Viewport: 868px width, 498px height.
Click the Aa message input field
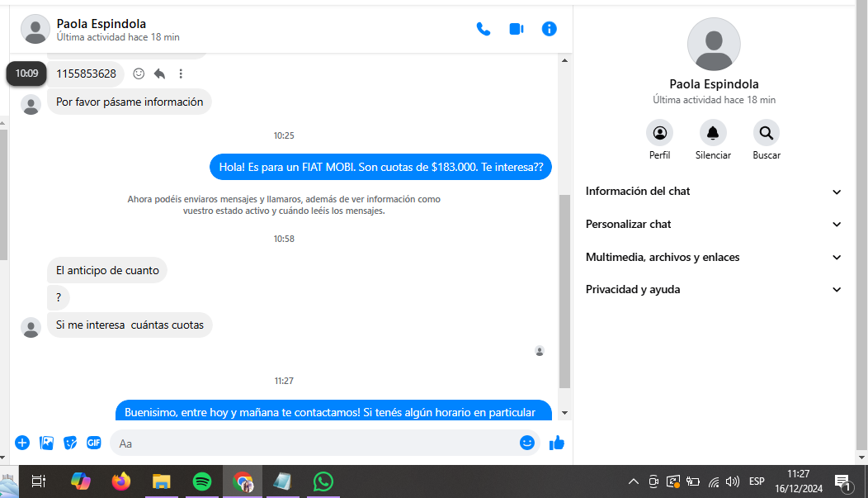[x=314, y=443]
